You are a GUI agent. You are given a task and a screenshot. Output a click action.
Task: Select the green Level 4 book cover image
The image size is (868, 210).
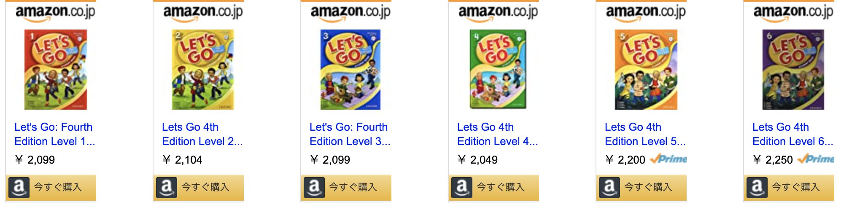pos(498,70)
